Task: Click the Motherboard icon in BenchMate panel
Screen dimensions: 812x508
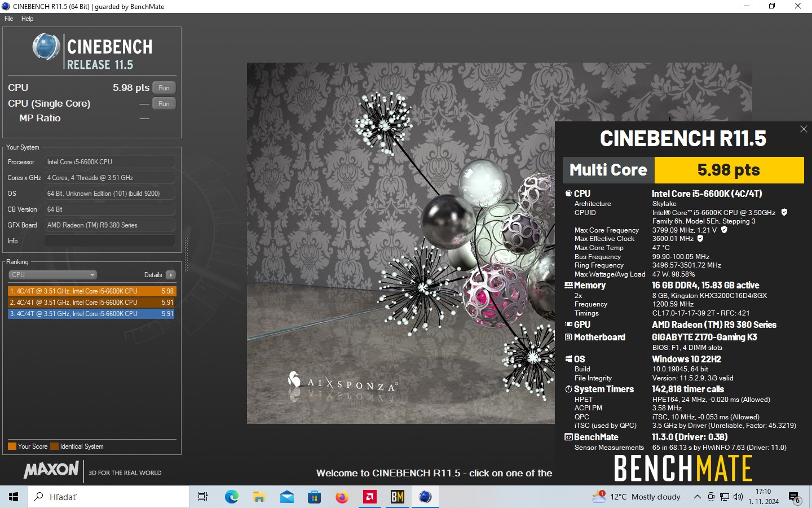Action: tap(568, 337)
